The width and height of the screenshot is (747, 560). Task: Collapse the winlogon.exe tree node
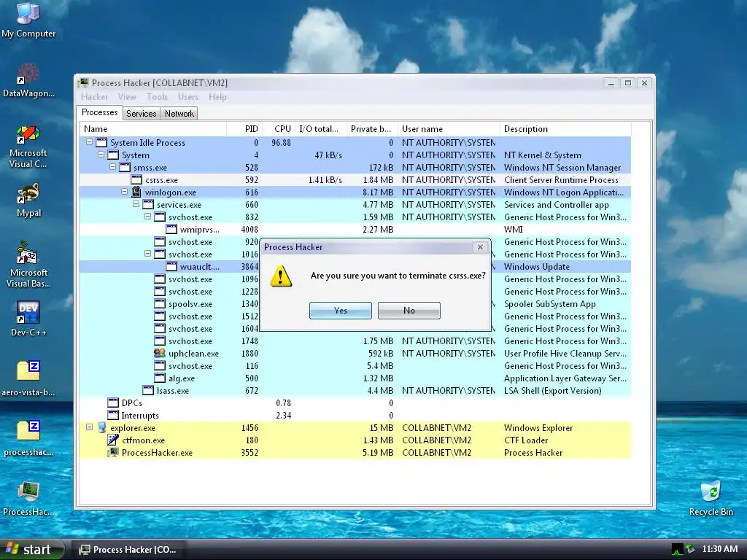[x=124, y=192]
